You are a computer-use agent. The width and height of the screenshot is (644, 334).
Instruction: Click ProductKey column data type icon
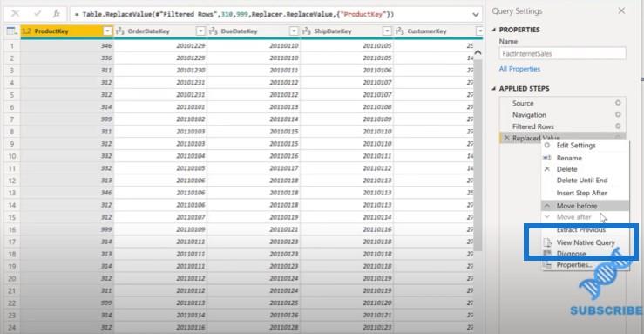27,31
